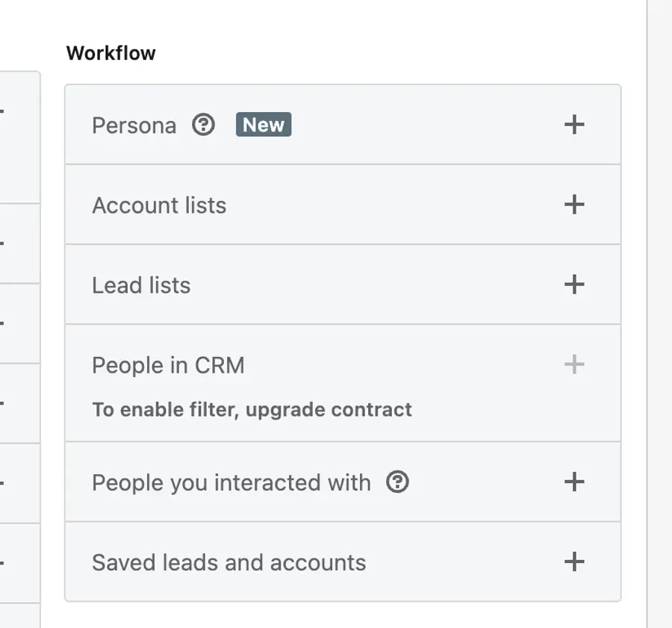Image resolution: width=672 pixels, height=628 pixels.
Task: Click the plus icon on Saved leads and accounts
Action: (574, 562)
